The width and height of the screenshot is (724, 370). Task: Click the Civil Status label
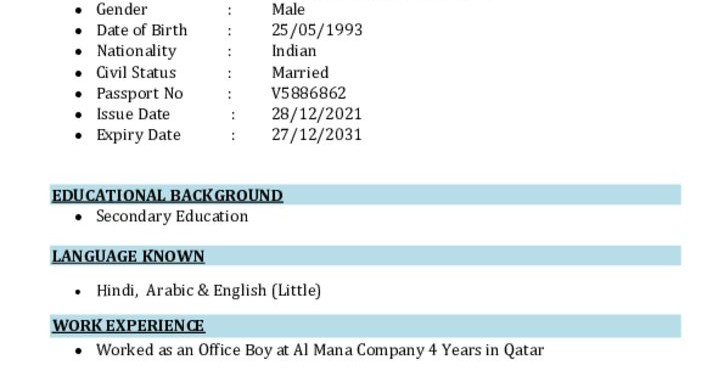pos(136,73)
